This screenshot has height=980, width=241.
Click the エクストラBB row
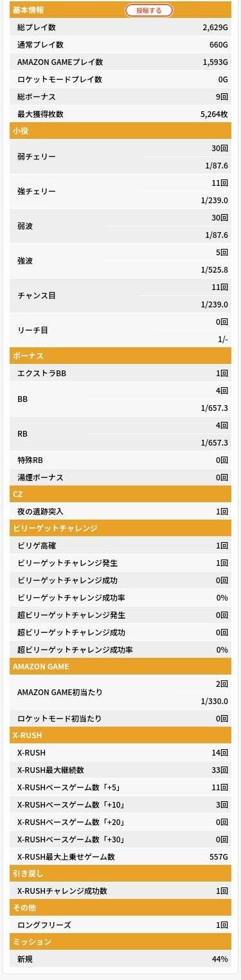[x=120, y=373]
